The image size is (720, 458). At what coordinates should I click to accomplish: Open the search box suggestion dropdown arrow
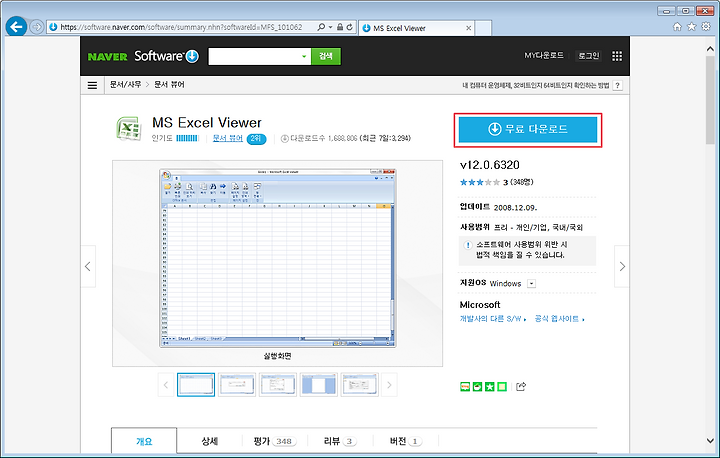[304, 57]
